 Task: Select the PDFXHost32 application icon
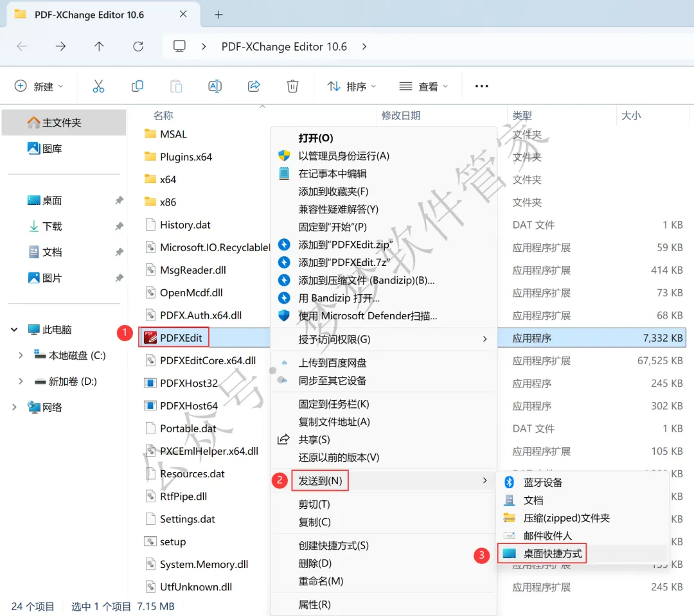pyautogui.click(x=150, y=383)
